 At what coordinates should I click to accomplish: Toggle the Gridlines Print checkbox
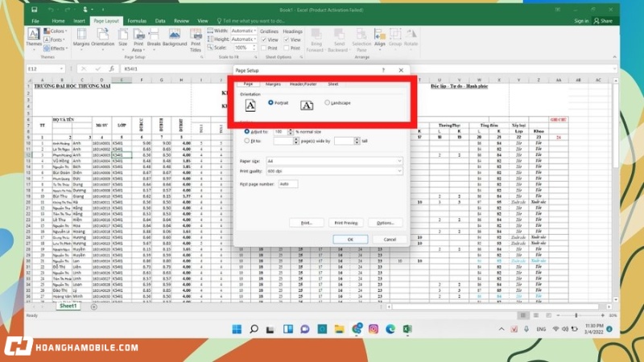pos(264,48)
